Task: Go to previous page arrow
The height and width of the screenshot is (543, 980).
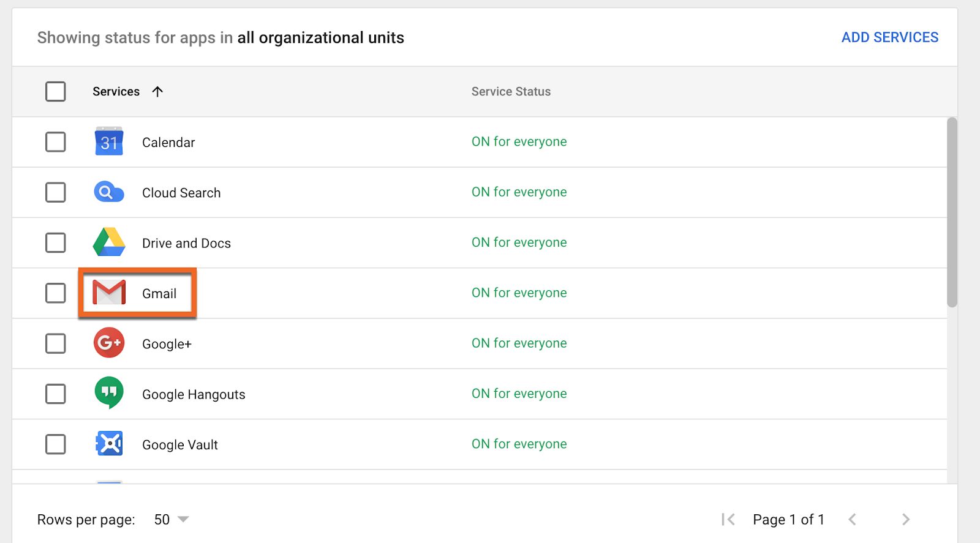Action: tap(852, 520)
